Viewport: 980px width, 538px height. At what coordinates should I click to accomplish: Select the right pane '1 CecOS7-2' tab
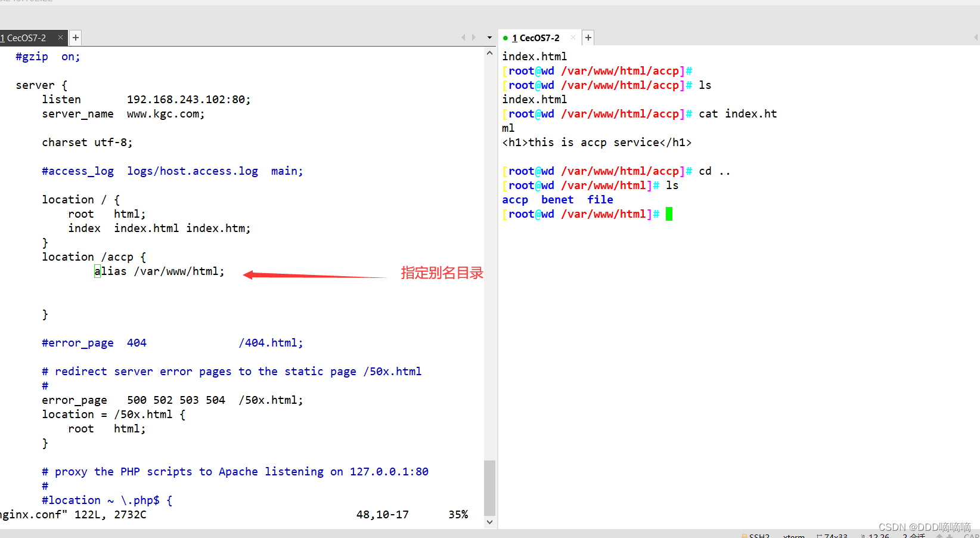tap(536, 38)
